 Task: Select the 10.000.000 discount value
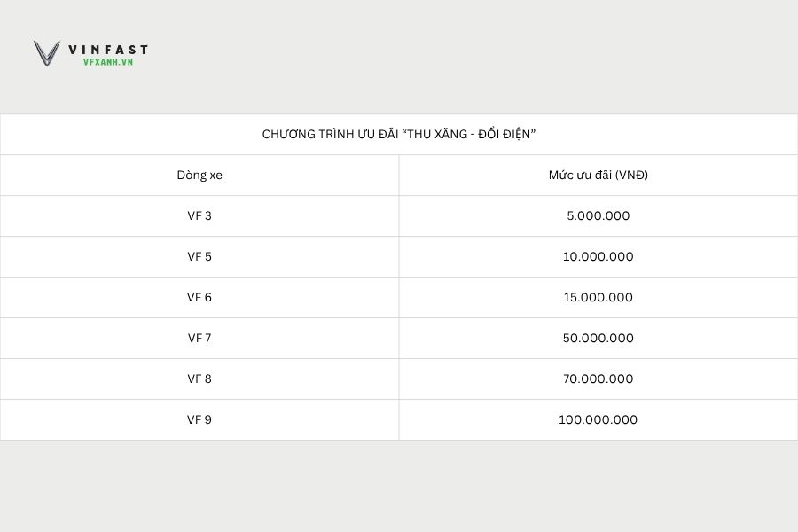598,256
